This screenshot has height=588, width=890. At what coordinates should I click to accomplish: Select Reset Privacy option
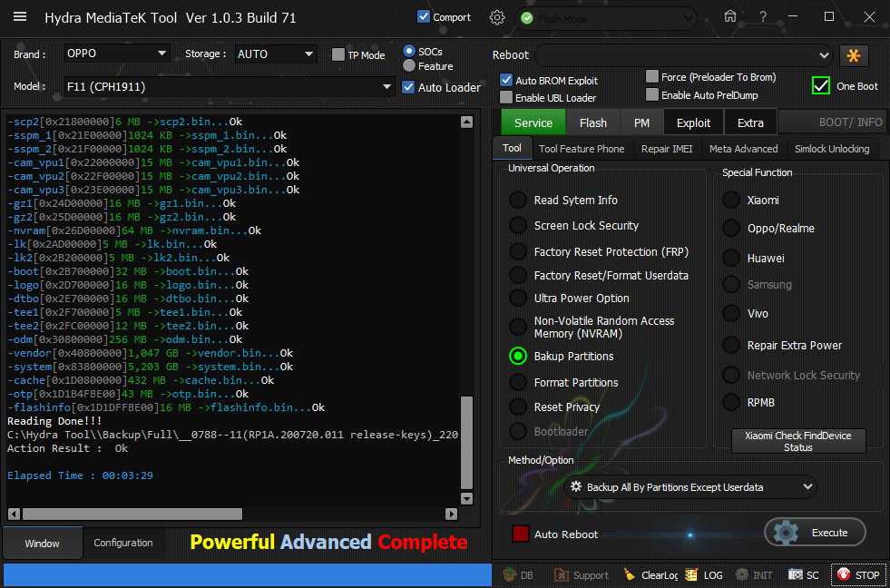[x=518, y=407]
